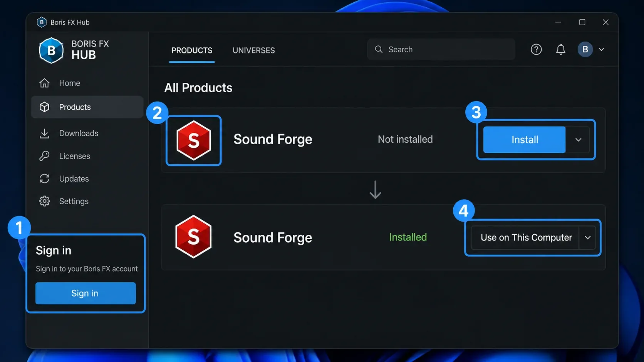Expand Use on This Computer dropdown arrow
Image resolution: width=644 pixels, height=362 pixels.
[x=588, y=237]
